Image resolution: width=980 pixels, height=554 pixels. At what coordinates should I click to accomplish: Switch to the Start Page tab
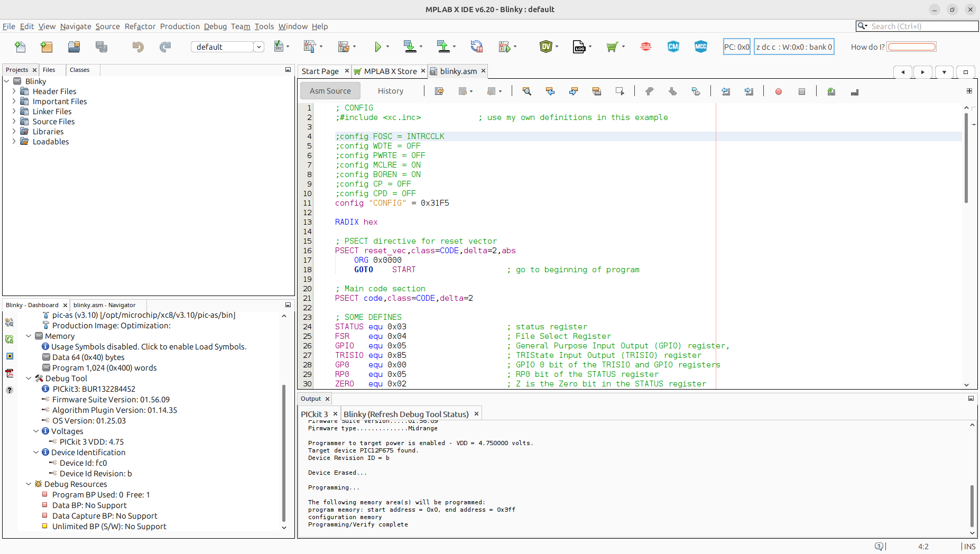[x=320, y=71]
